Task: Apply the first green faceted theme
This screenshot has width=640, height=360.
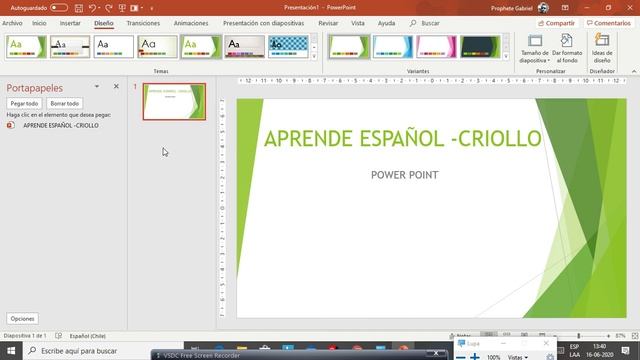Action: click(26, 47)
